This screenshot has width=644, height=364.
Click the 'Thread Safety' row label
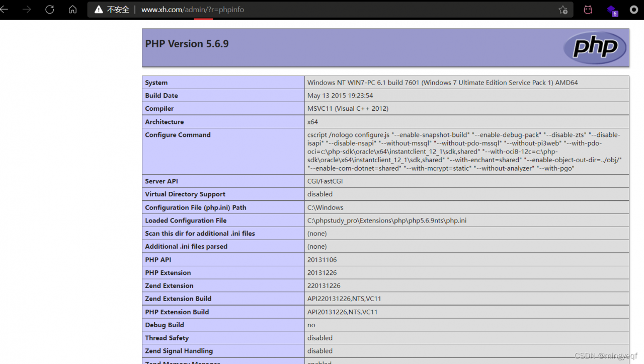click(167, 338)
